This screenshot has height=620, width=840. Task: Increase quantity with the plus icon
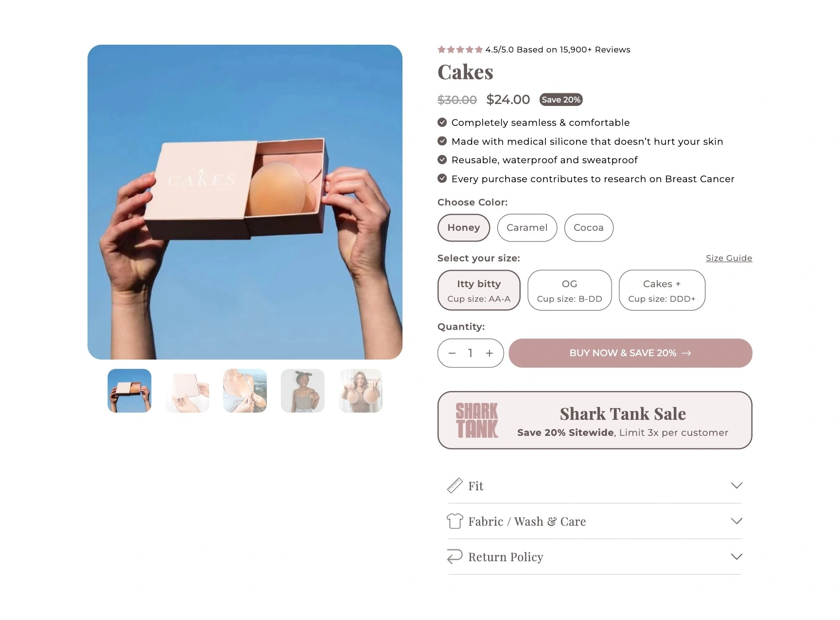point(490,353)
